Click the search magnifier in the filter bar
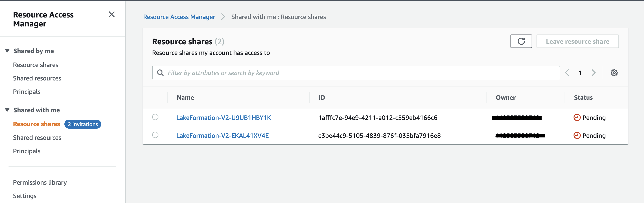The image size is (644, 203). click(160, 73)
